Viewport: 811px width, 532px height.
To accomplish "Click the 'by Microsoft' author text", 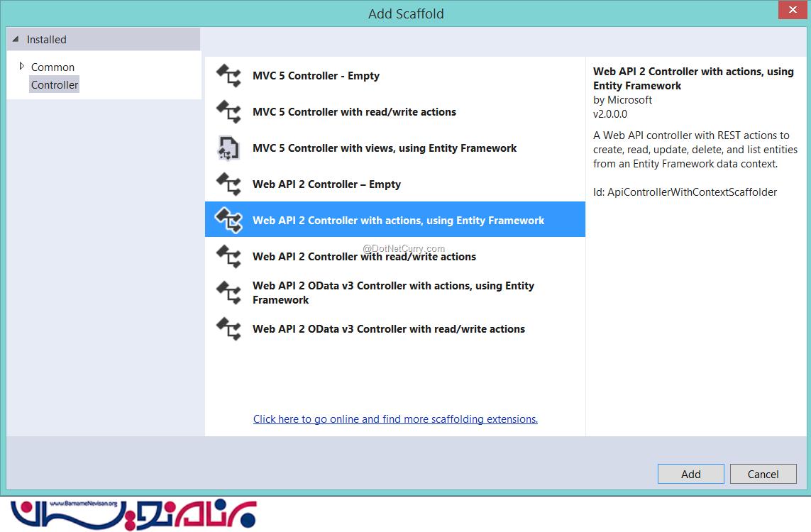I will (622, 100).
